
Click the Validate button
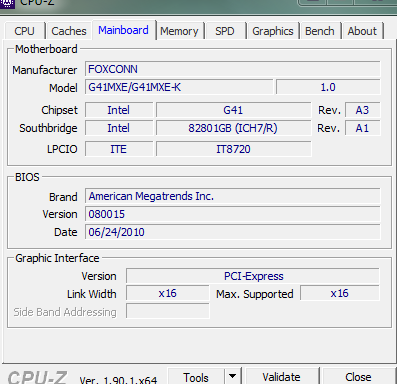[281, 377]
